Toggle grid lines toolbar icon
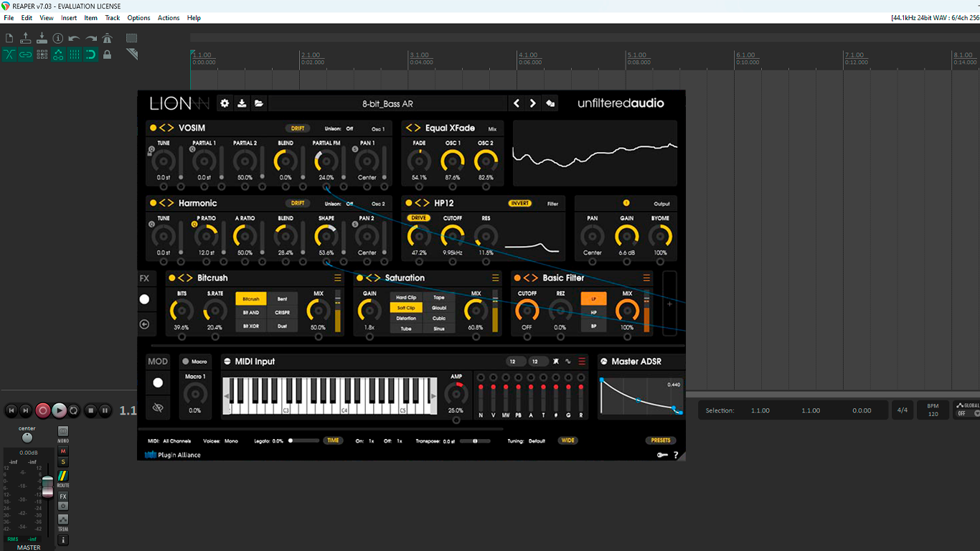The image size is (980, 551). 75,55
